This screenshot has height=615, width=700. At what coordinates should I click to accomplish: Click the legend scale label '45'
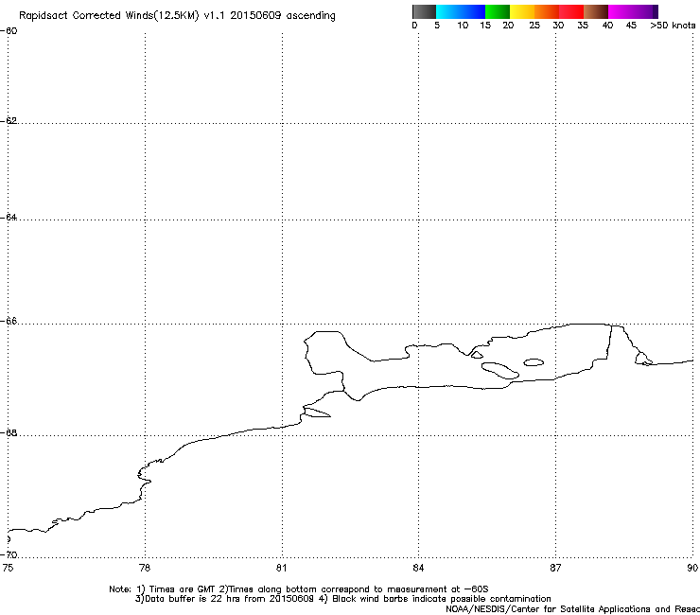tap(631, 26)
